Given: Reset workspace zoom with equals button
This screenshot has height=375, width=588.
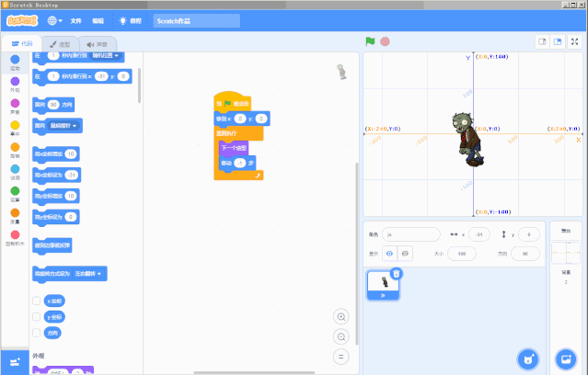Looking at the screenshot, I should click(x=341, y=357).
